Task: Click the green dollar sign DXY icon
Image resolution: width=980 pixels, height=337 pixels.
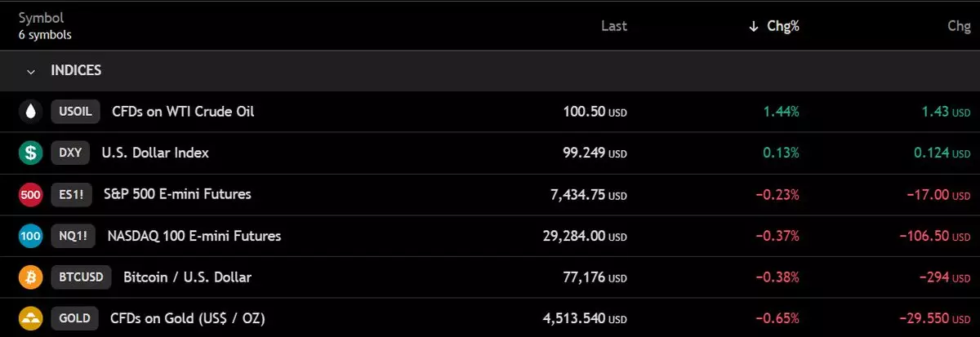Action: 30,153
